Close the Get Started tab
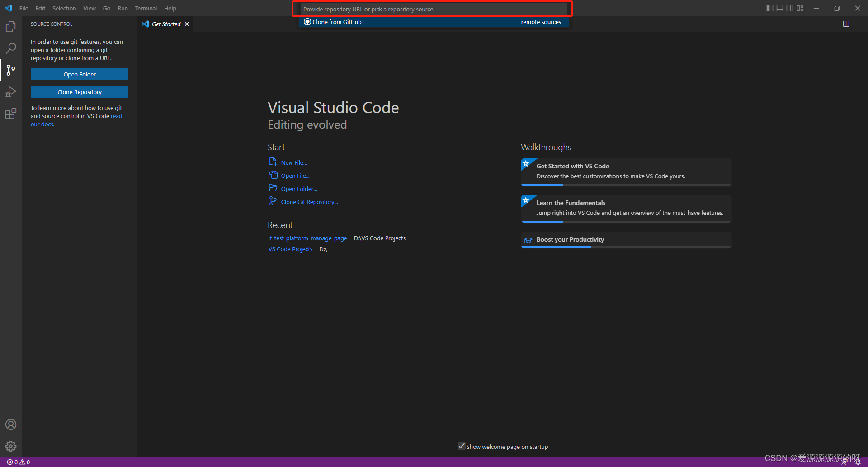This screenshot has width=868, height=467. coord(187,24)
